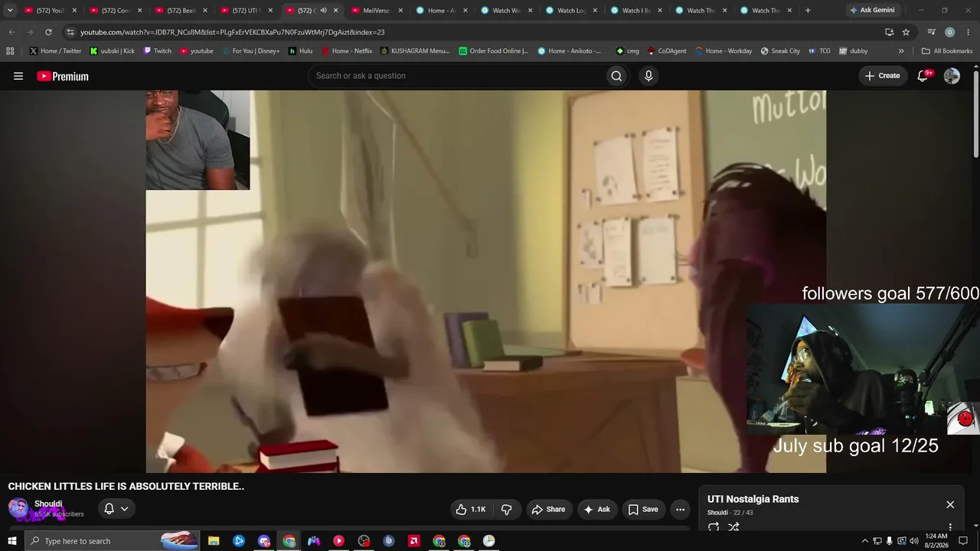Switch to the Home - Anikoto tab
Image resolution: width=980 pixels, height=551 pixels.
[441, 11]
